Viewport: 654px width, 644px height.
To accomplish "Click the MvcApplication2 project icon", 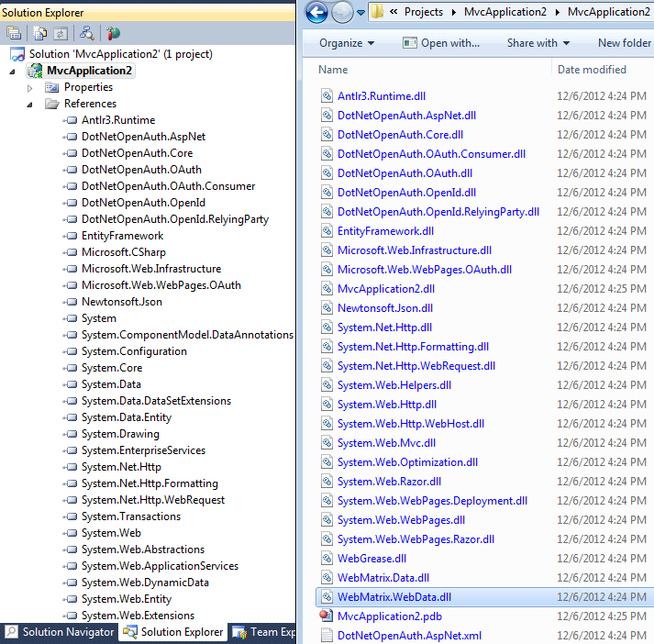I will (35, 71).
